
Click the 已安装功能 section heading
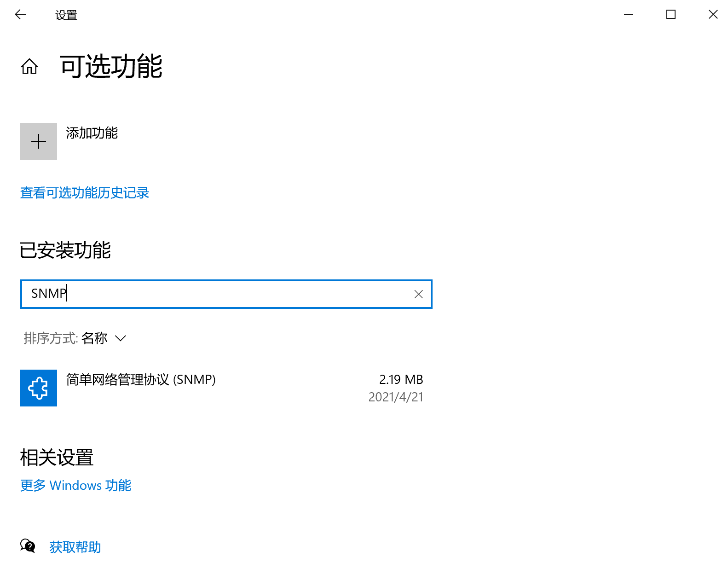(65, 250)
